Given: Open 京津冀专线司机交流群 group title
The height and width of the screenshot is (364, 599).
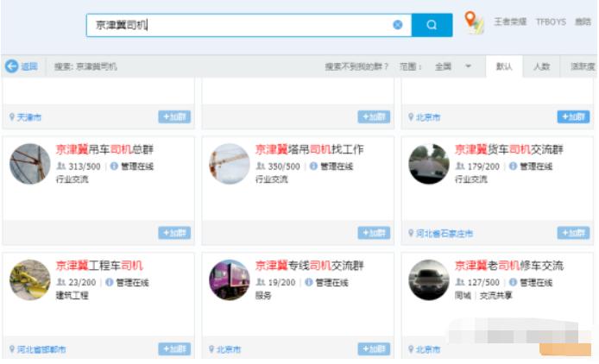Looking at the screenshot, I should click(x=310, y=266).
